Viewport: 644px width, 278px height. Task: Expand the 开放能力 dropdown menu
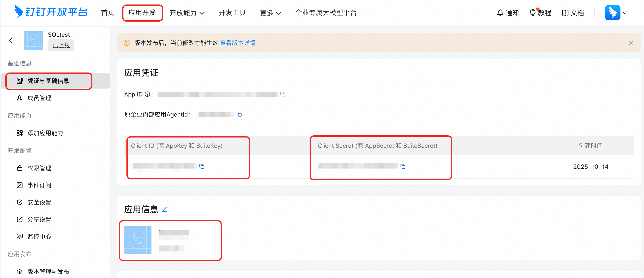(187, 13)
